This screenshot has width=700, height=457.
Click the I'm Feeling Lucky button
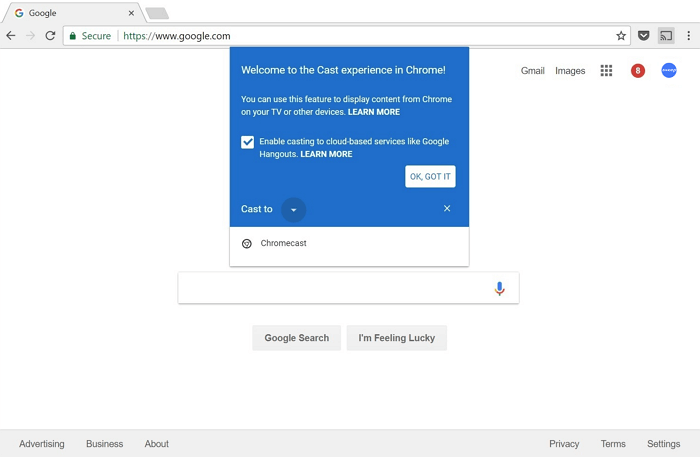tap(397, 338)
